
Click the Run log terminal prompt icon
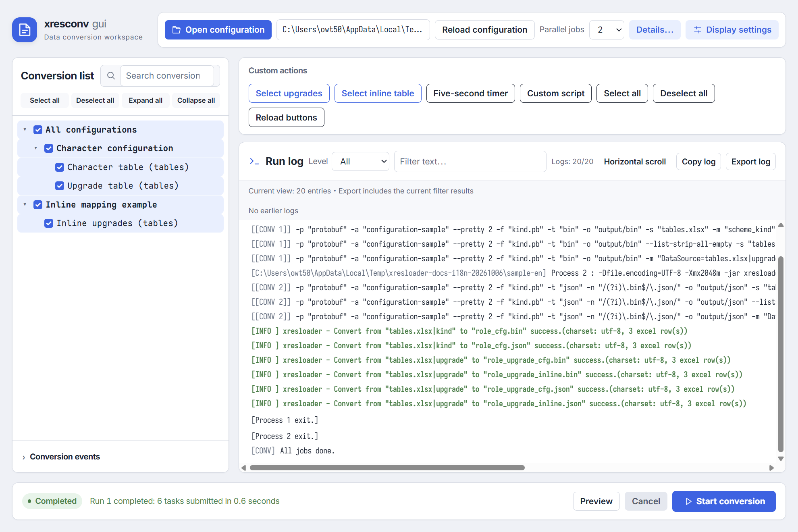click(x=254, y=161)
